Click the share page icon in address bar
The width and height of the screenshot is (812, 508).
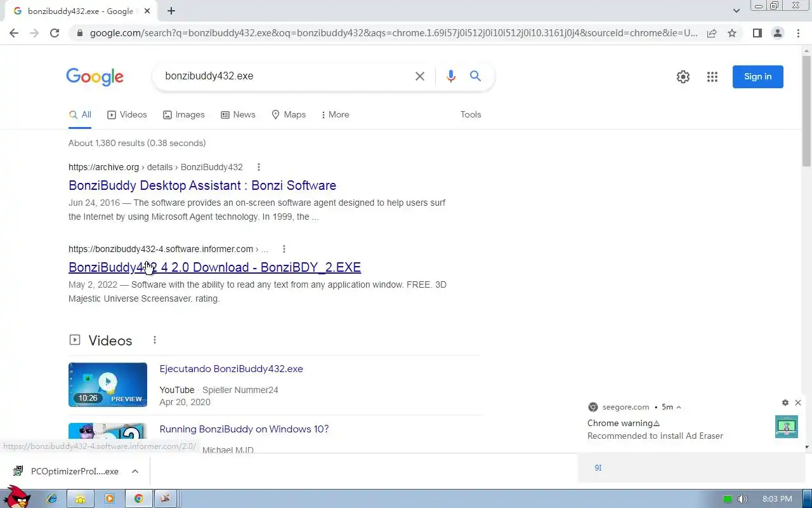[712, 33]
